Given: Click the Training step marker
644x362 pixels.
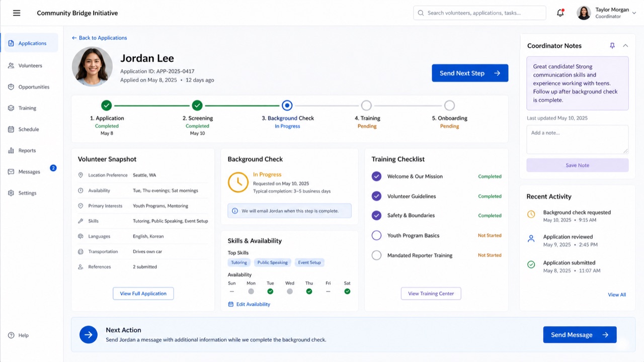Looking at the screenshot, I should pos(366,106).
